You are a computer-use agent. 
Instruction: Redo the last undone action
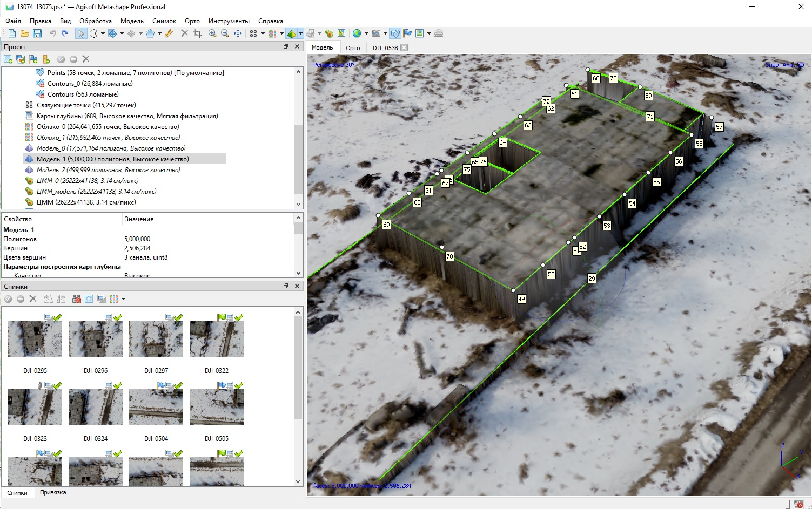pyautogui.click(x=65, y=33)
